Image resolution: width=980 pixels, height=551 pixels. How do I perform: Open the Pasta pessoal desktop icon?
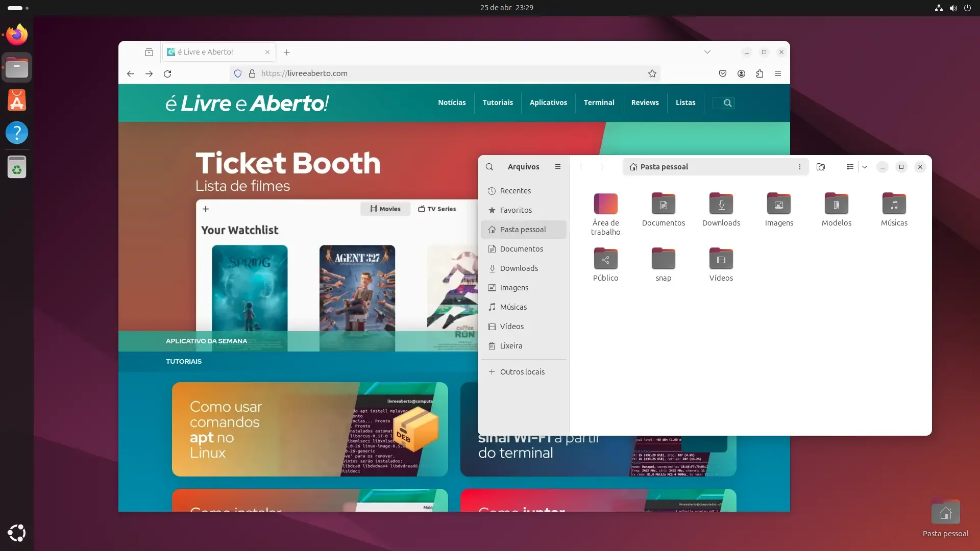pos(945,519)
